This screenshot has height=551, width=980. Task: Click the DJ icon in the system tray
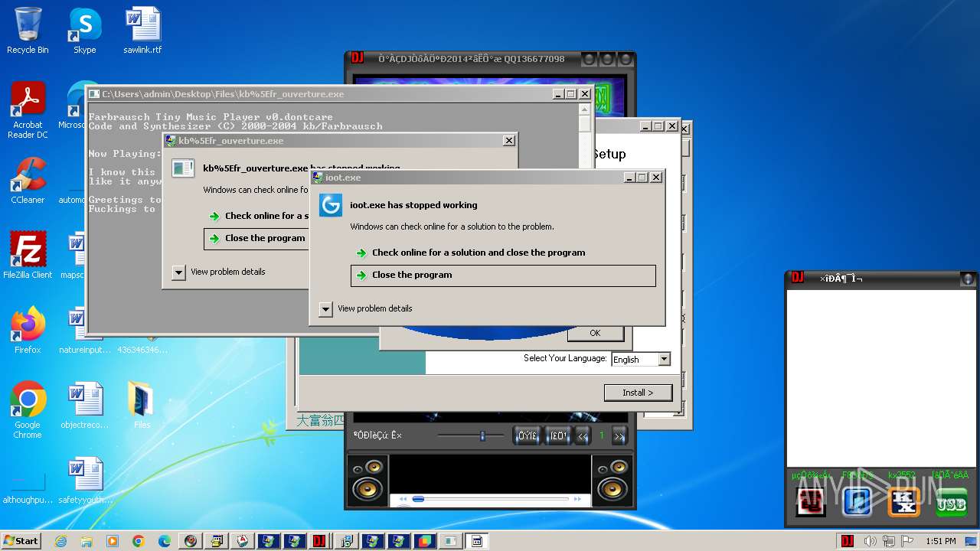pos(848,541)
